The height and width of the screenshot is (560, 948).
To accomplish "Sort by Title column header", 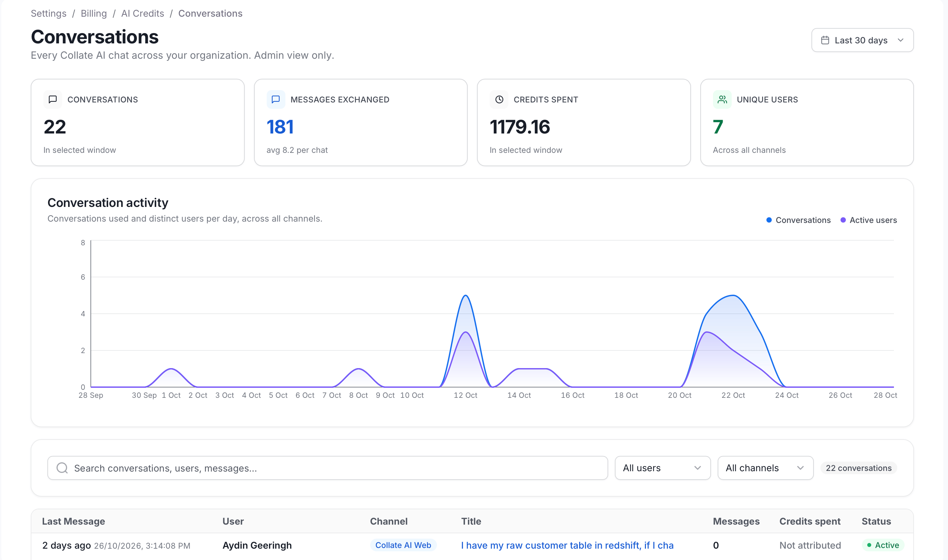I will [x=471, y=521].
